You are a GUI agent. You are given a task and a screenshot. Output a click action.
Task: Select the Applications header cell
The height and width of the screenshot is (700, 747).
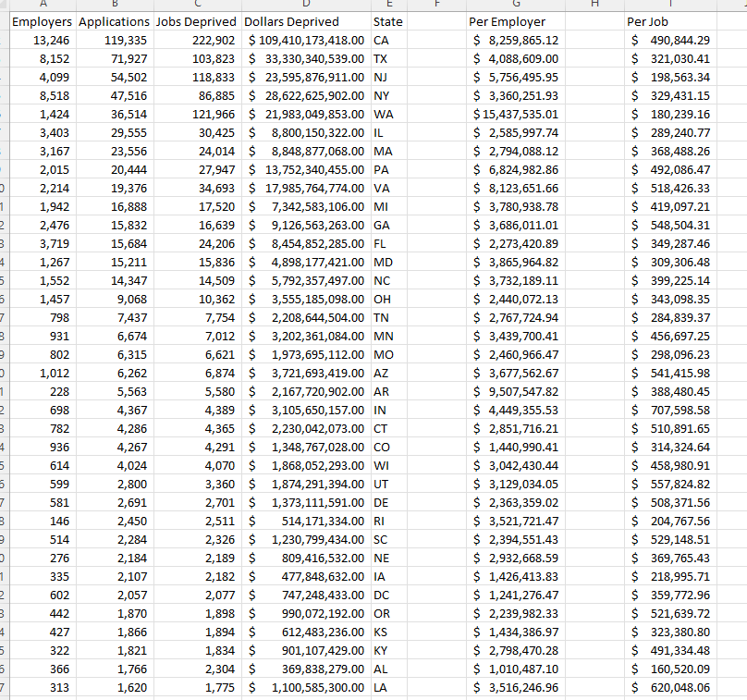click(x=115, y=22)
